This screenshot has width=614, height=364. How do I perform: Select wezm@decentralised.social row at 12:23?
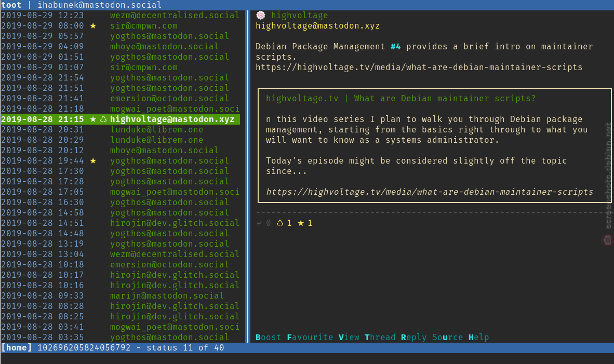[120, 15]
